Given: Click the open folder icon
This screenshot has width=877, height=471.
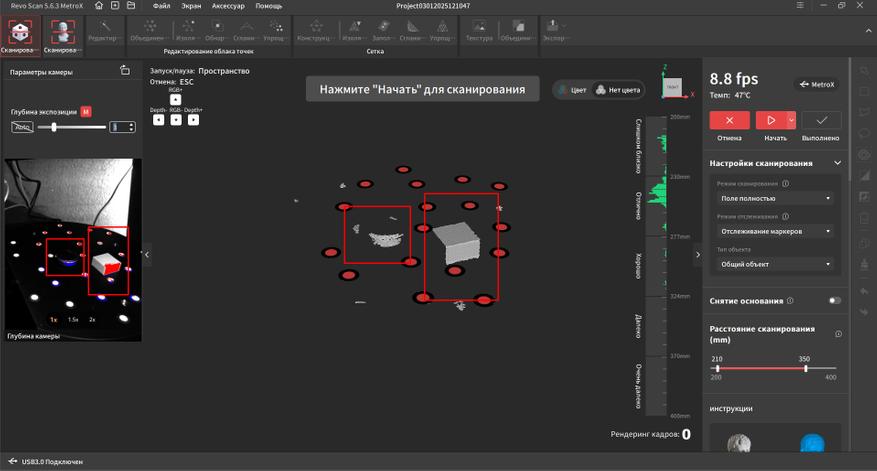Looking at the screenshot, I should pyautogui.click(x=133, y=6).
